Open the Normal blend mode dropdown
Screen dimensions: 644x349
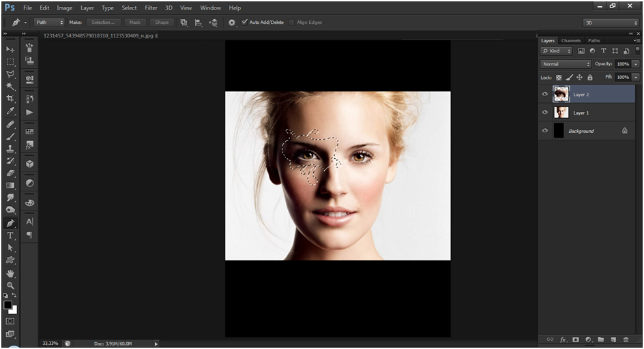point(566,64)
